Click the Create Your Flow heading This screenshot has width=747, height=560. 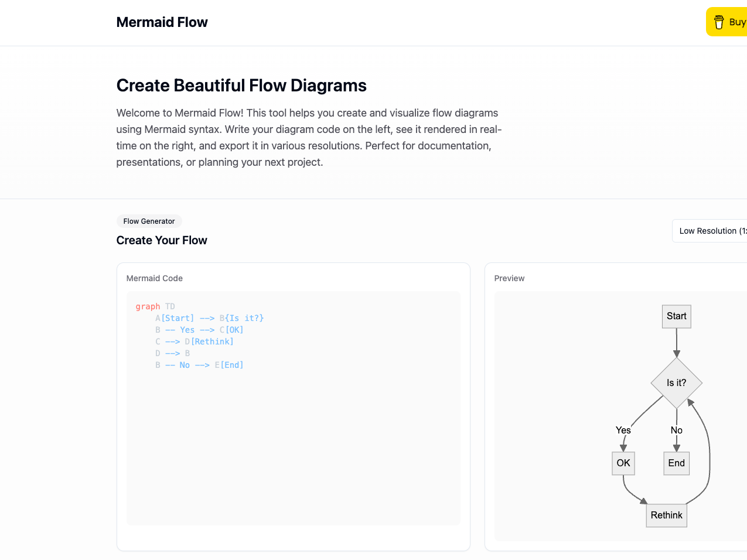(x=162, y=240)
